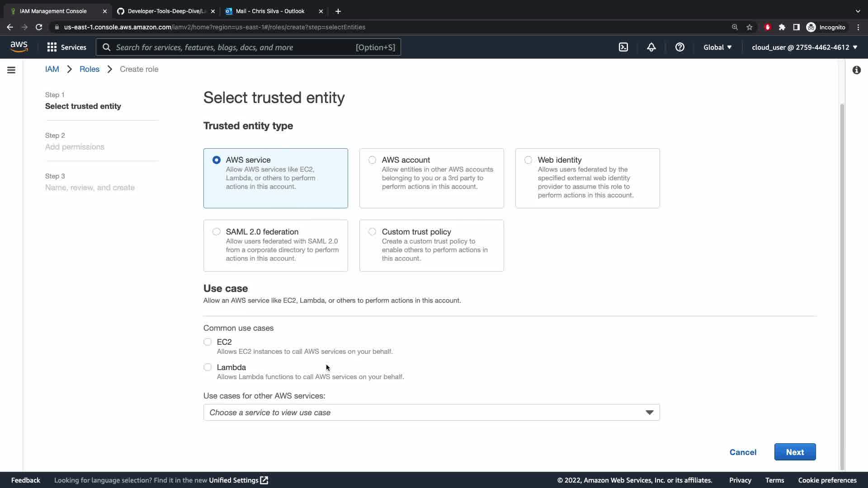
Task: Open the notifications bell
Action: tap(651, 47)
